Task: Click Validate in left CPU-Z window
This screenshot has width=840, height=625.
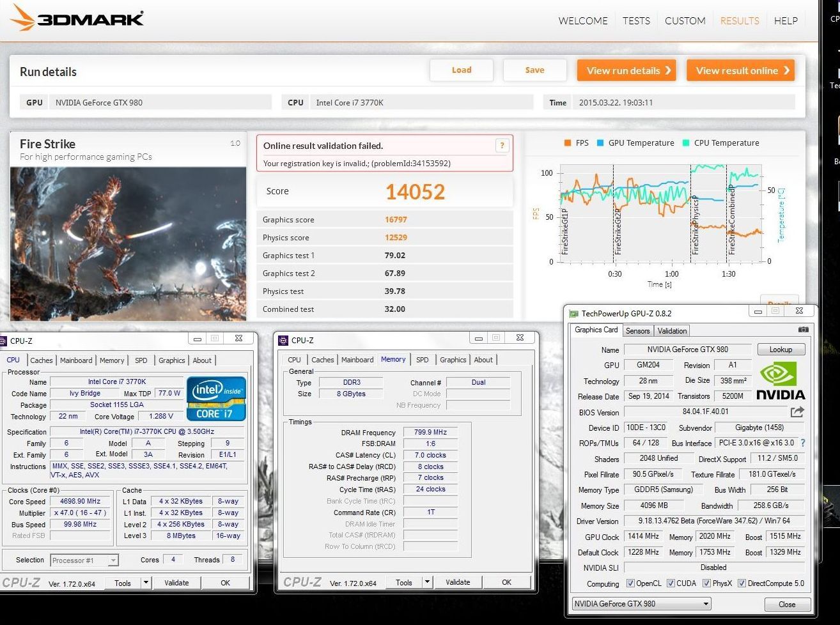Action: [176, 583]
